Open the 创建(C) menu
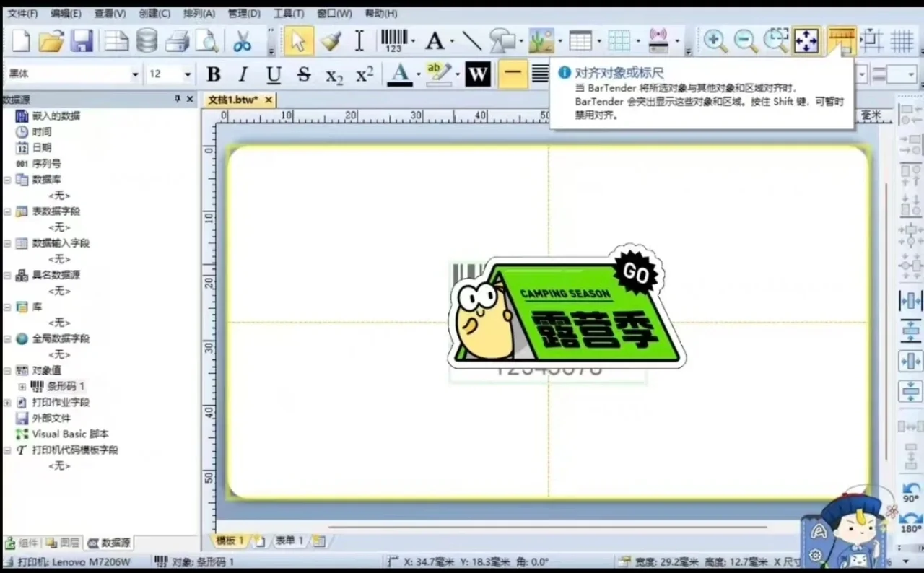 coord(154,14)
